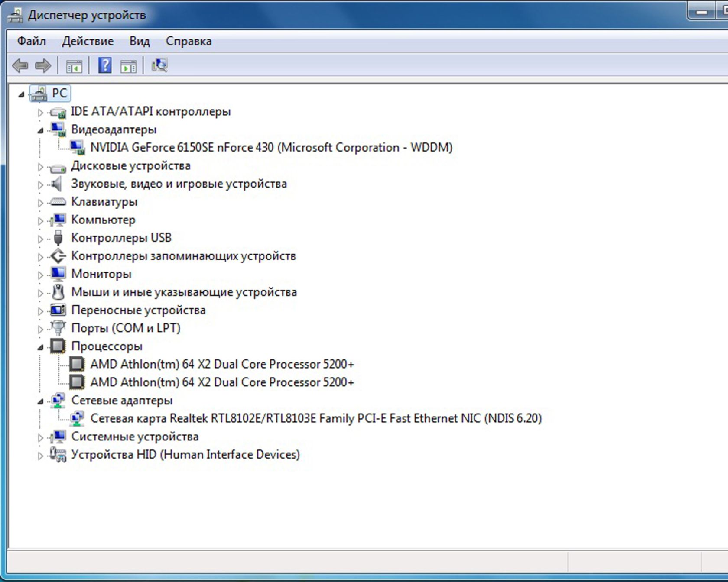
Task: Select Контроллеры запоминающих устройств label
Action: [184, 256]
